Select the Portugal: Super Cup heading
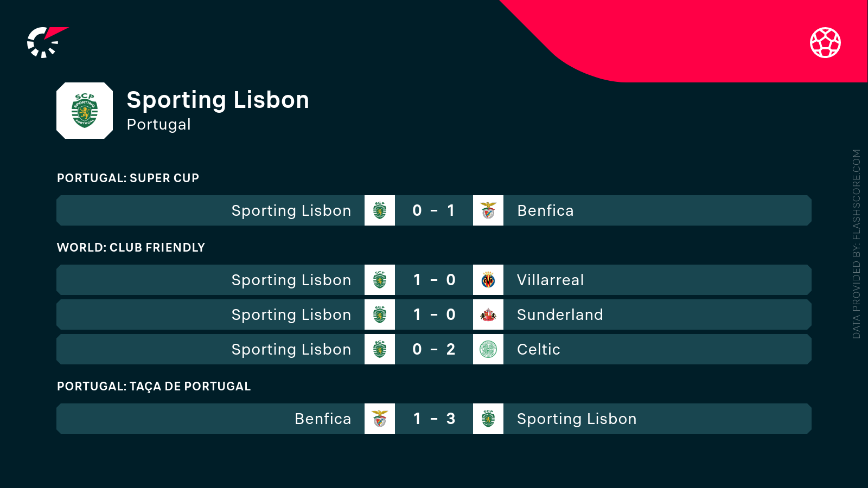 point(128,178)
